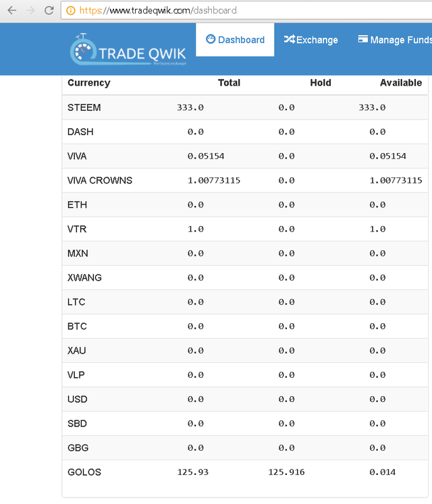
Task: Click the LTC available value 0.0
Action: click(377, 302)
